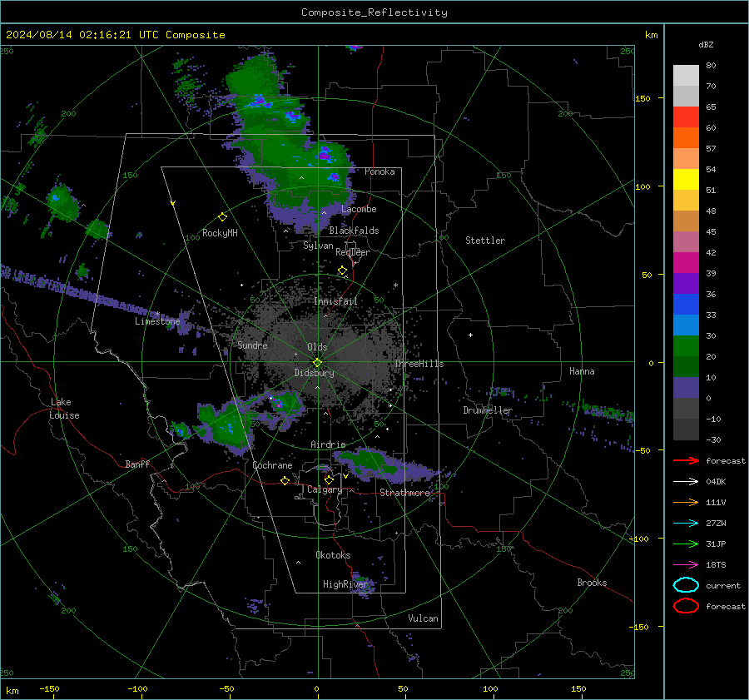749x700 pixels.
Task: Click the Sundre town label
Action: point(252,345)
